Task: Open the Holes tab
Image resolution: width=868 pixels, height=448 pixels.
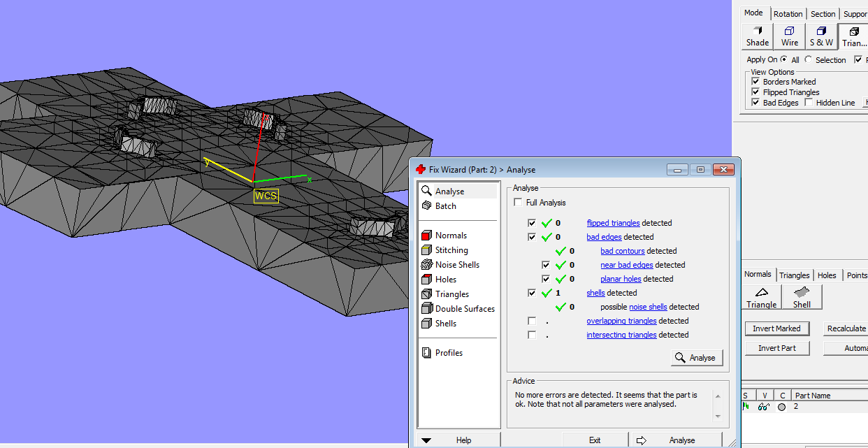Action: point(827,275)
